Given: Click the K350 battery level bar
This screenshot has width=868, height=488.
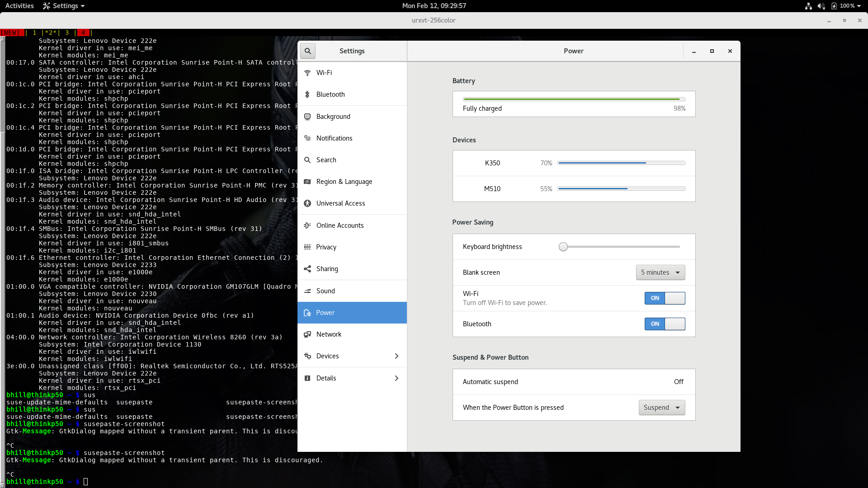Looking at the screenshot, I should coord(621,163).
